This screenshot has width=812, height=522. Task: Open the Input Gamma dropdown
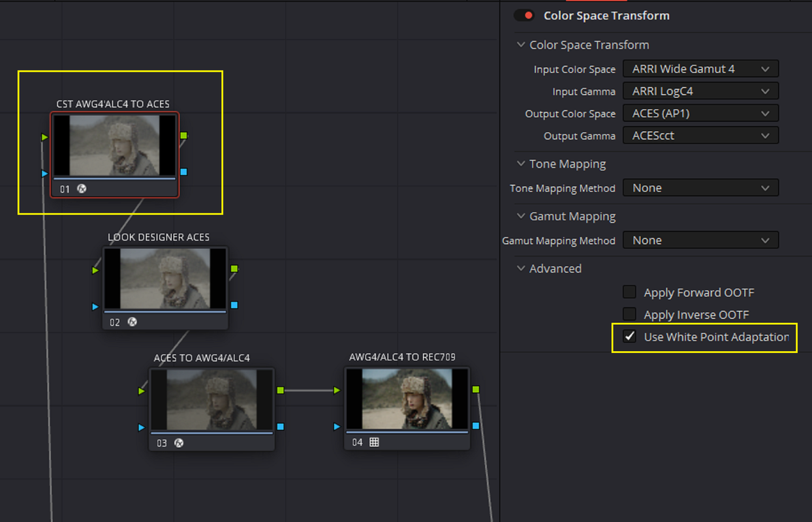700,91
